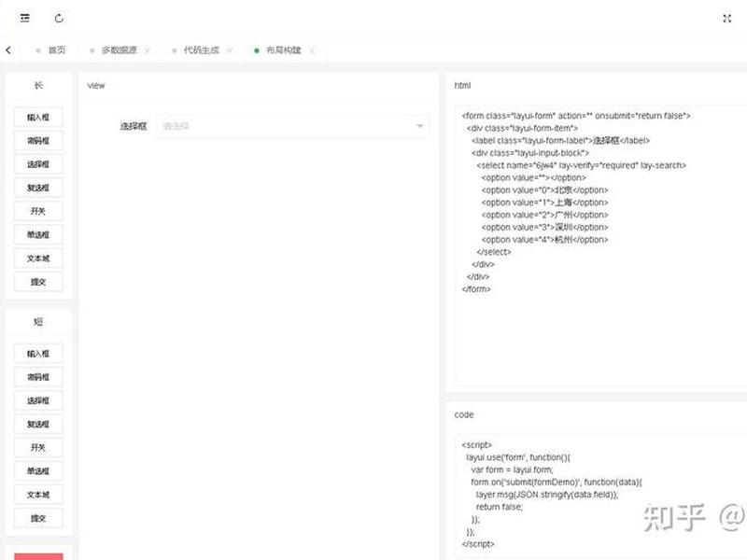Add 输入框 from the 短 panel
This screenshot has width=747, height=560.
[x=38, y=354]
